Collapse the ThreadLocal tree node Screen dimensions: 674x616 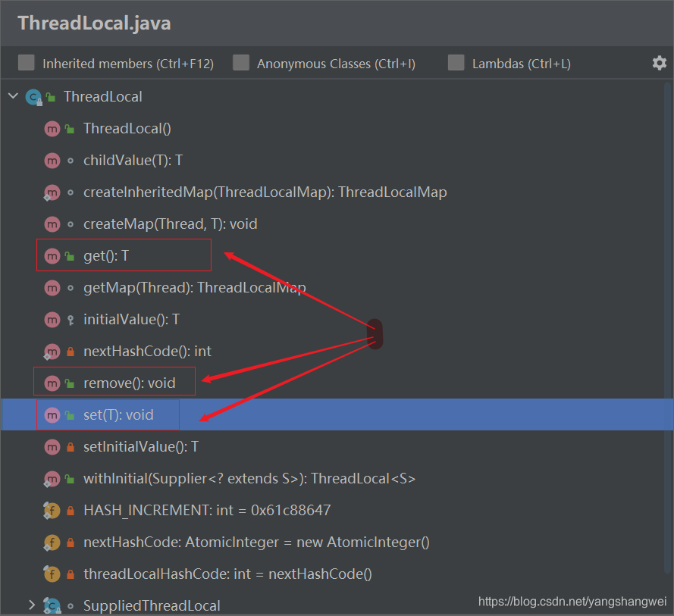12,96
